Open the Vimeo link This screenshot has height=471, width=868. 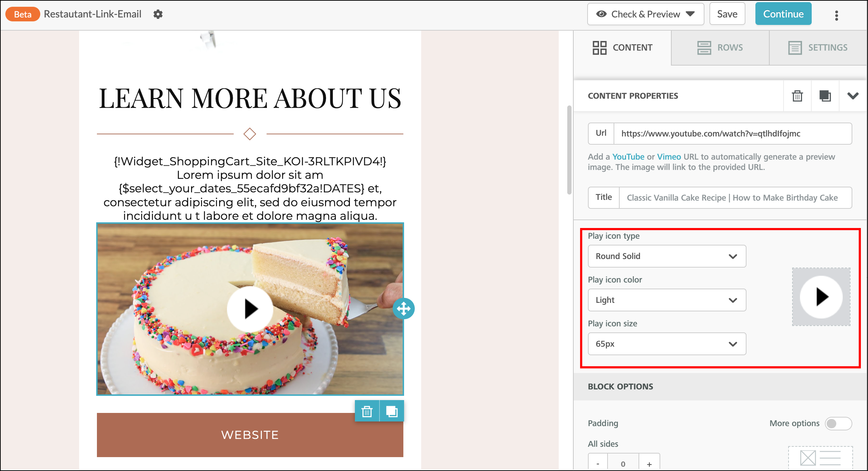point(669,157)
